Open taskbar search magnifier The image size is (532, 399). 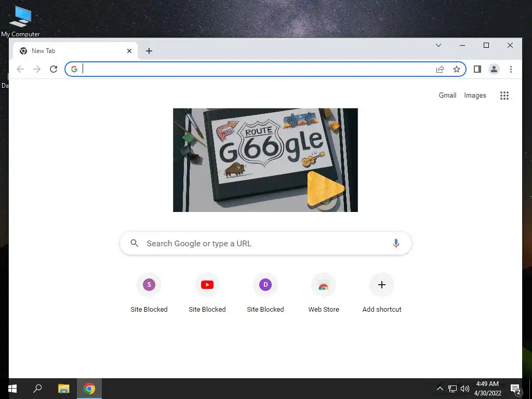pos(37,388)
